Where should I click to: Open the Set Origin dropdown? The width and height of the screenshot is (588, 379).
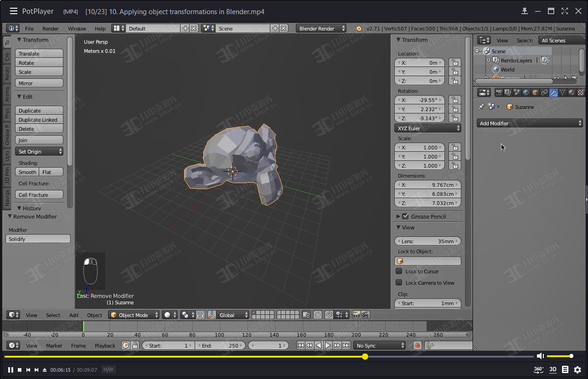(39, 151)
